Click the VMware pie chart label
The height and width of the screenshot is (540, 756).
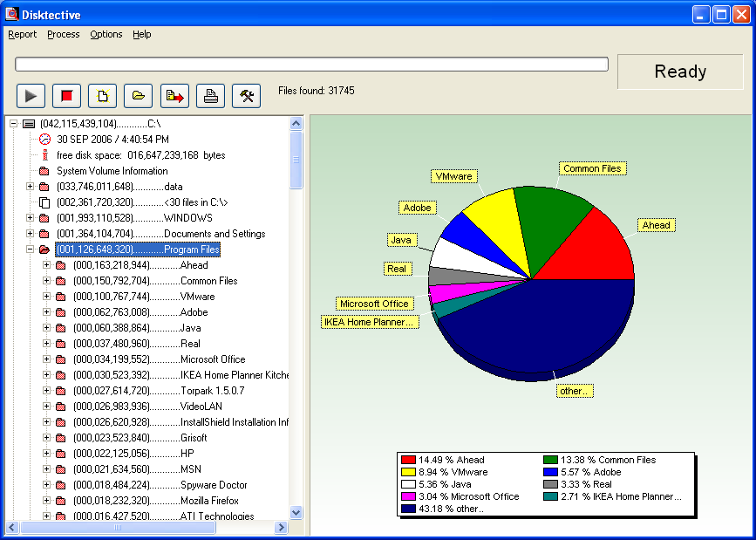[453, 176]
